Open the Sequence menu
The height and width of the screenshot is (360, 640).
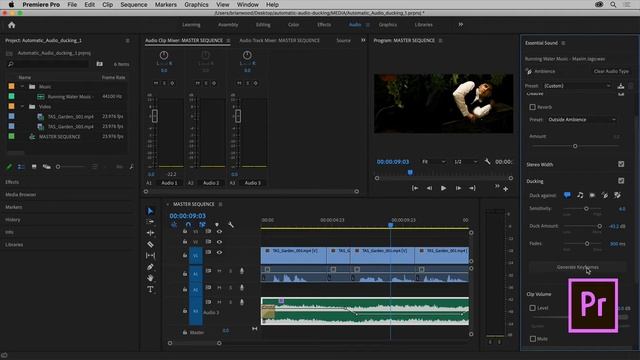133,4
